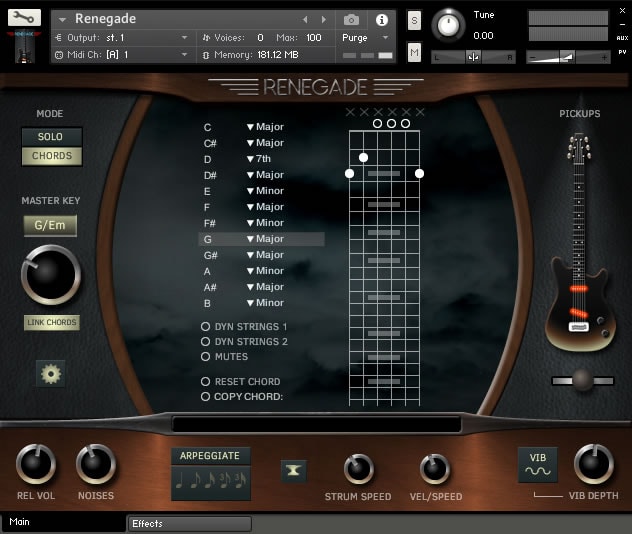This screenshot has width=632, height=534.
Task: Click the bridge pickup on guitar
Action: (579, 313)
